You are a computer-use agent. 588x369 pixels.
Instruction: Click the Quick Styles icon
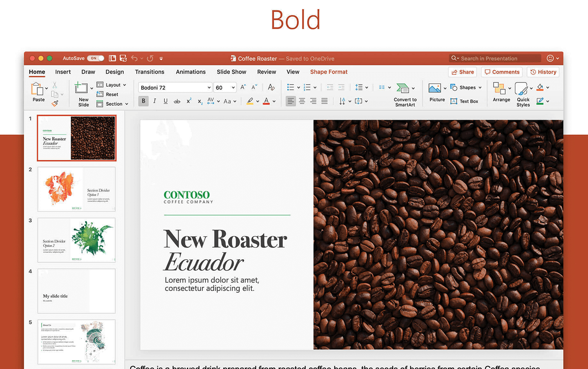tap(521, 88)
